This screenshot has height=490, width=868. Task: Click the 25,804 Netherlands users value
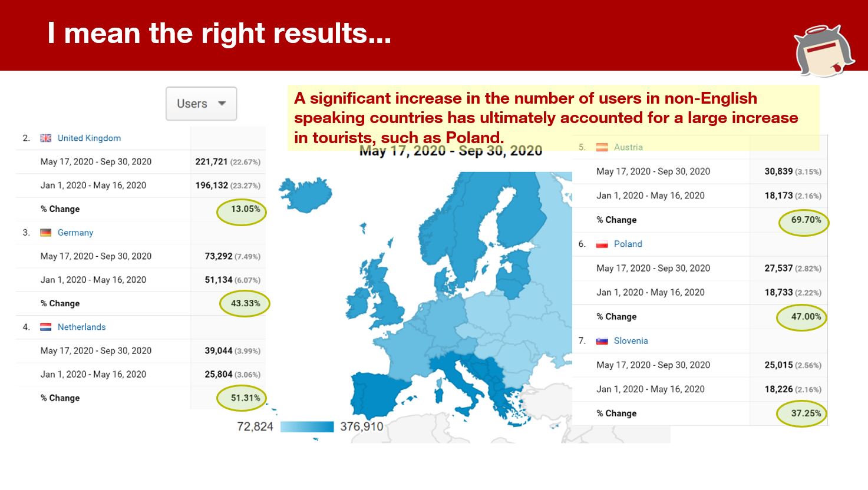[218, 374]
